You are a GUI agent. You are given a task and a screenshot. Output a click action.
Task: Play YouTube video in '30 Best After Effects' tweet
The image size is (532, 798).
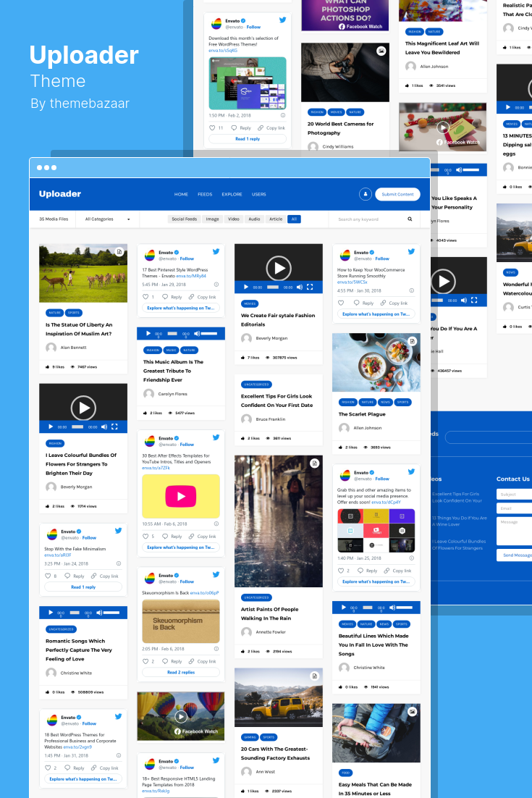click(x=181, y=496)
